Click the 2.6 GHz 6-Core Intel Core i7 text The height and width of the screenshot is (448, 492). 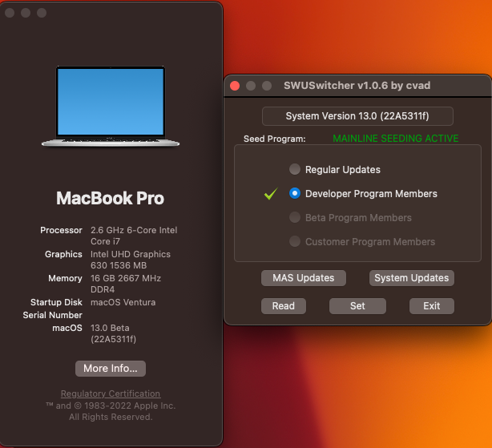tap(134, 236)
